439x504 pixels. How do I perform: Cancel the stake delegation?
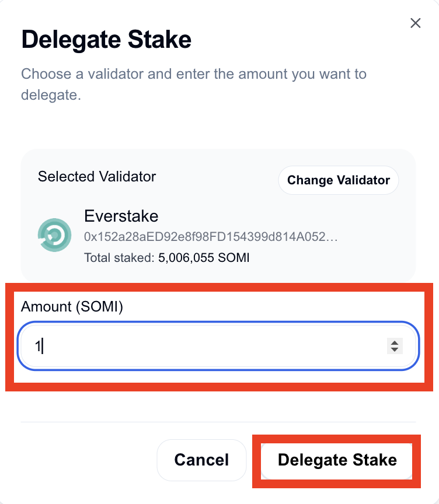pos(201,460)
